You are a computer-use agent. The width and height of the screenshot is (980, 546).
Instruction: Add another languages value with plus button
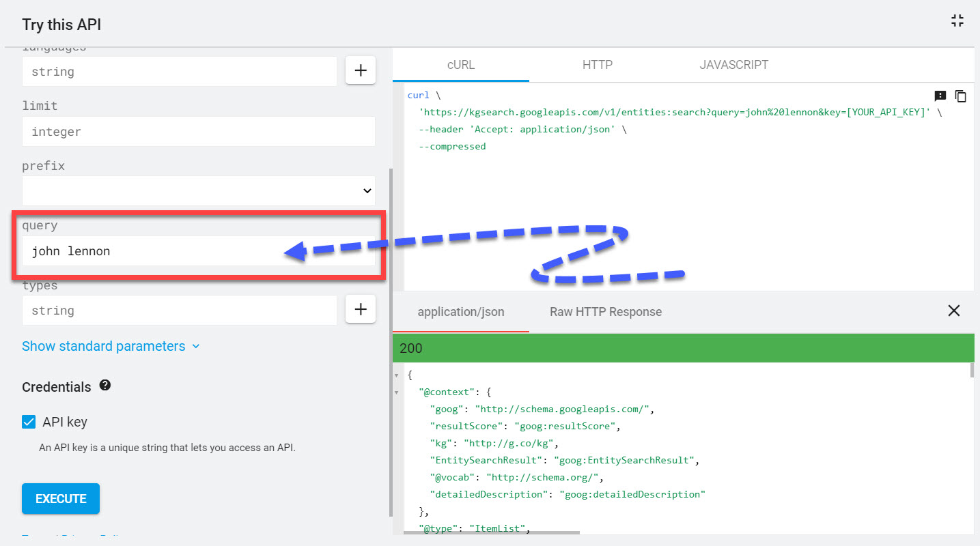(x=361, y=70)
